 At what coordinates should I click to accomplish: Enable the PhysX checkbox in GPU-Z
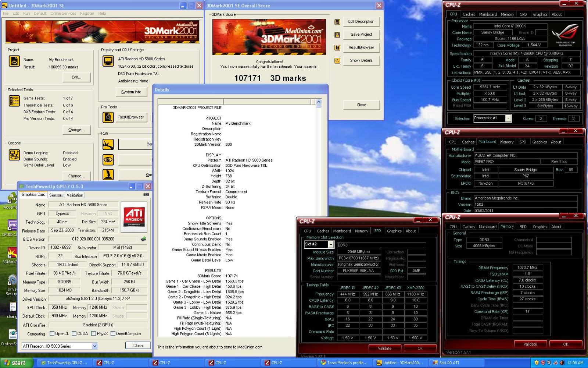pyautogui.click(x=93, y=334)
